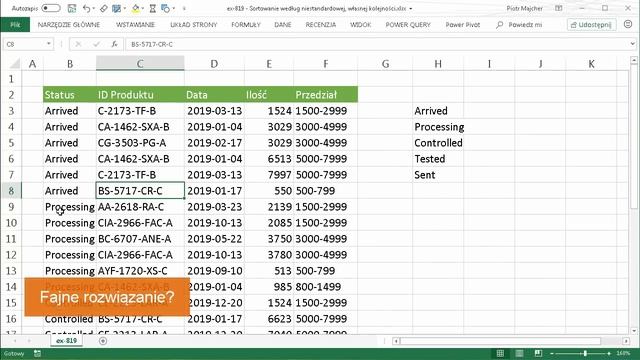Screen dimensions: 640x360
Task: Open the Plik file tab
Action: [15, 24]
